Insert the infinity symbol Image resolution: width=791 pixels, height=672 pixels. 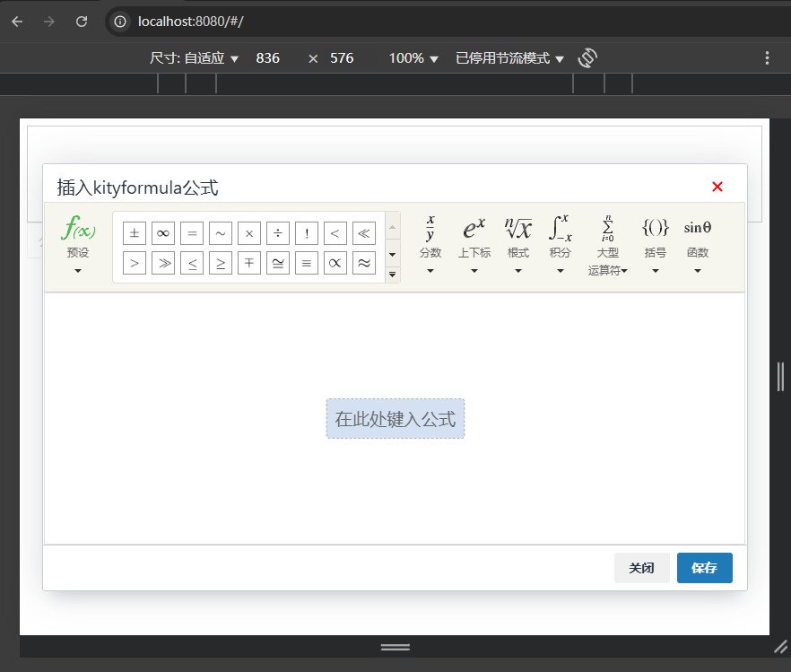[x=163, y=233]
